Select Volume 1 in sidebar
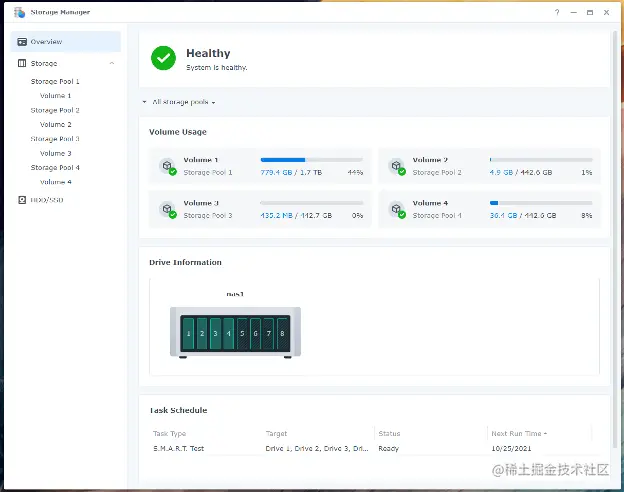 [x=55, y=96]
